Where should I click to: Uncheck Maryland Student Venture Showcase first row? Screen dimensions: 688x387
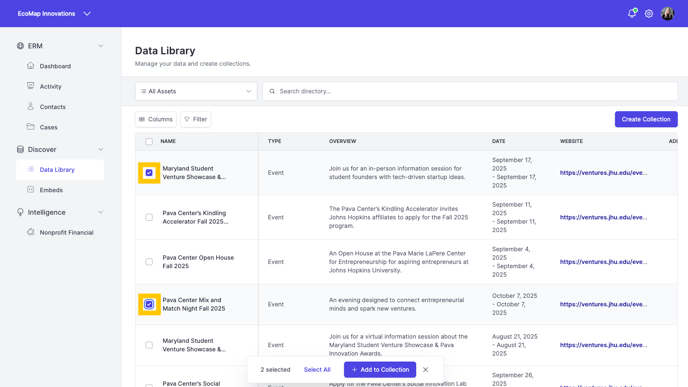(149, 173)
